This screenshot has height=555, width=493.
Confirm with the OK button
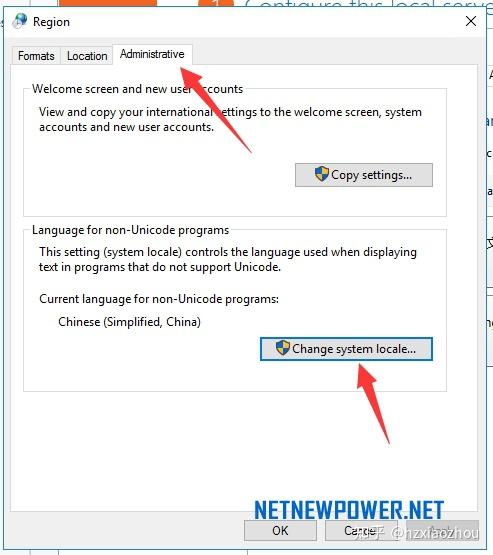[x=280, y=531]
